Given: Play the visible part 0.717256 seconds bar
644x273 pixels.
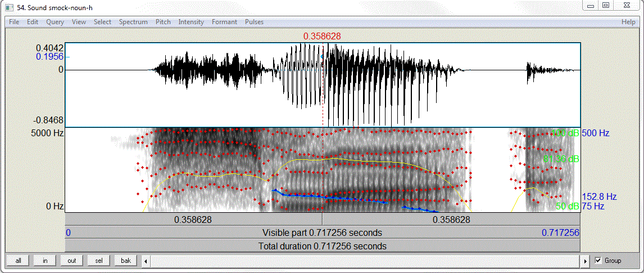Looking at the screenshot, I should click(x=323, y=232).
